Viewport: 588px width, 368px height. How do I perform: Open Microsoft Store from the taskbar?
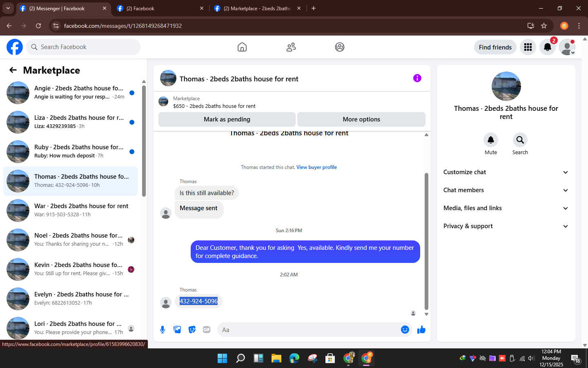(x=330, y=358)
